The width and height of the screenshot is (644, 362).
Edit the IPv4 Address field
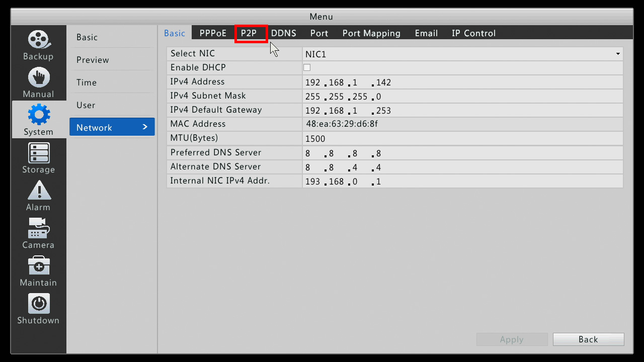(x=463, y=82)
